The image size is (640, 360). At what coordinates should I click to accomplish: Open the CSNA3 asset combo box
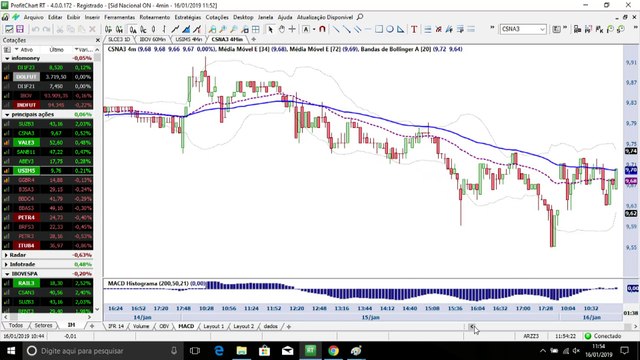point(523,29)
